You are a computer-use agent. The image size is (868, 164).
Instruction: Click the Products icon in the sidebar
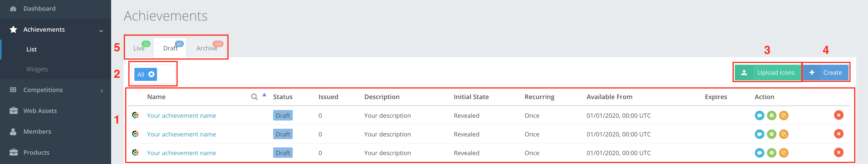point(13,152)
